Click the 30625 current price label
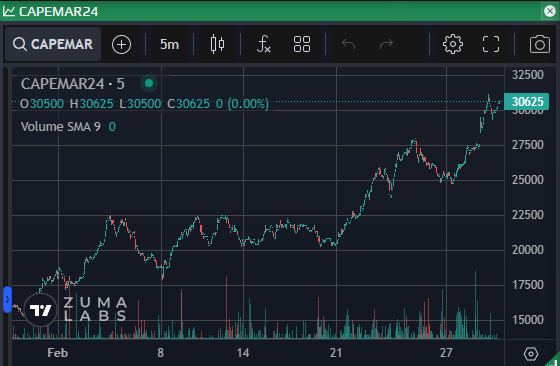The height and width of the screenshot is (366, 560). click(526, 102)
